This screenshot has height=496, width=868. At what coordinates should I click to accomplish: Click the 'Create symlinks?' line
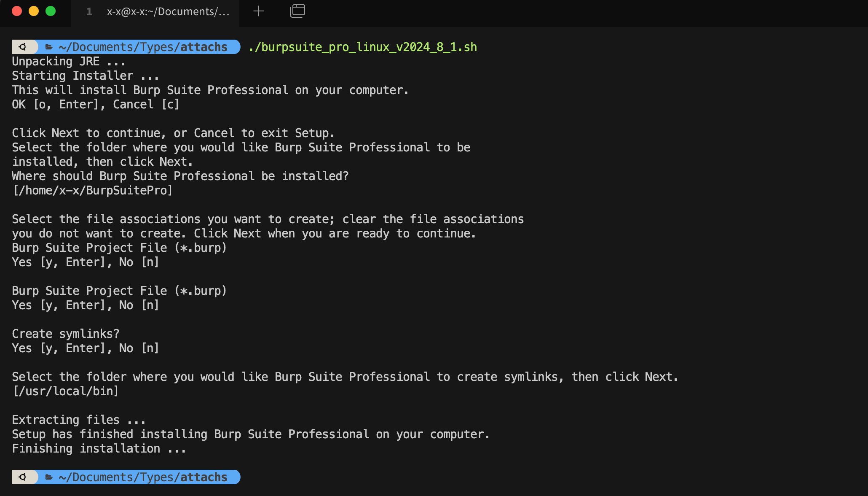(66, 334)
